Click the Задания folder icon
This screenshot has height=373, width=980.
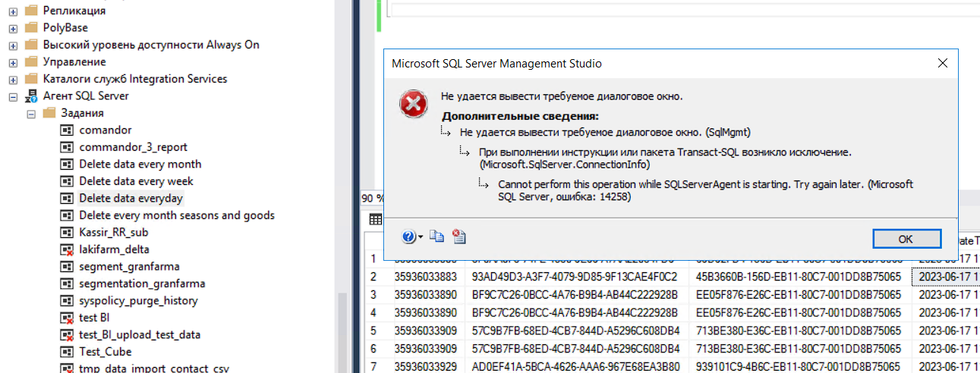click(x=49, y=113)
